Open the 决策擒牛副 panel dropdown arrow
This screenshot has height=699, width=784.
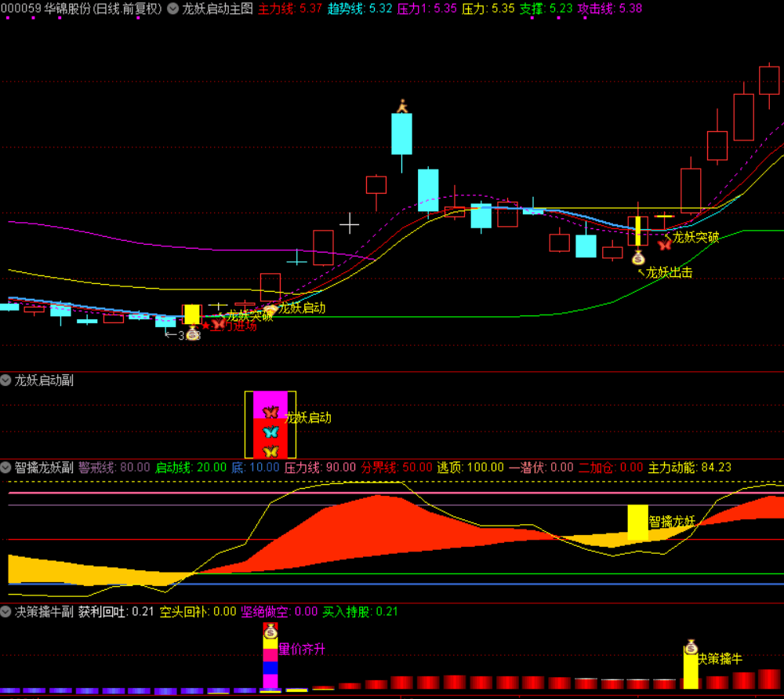point(7,611)
